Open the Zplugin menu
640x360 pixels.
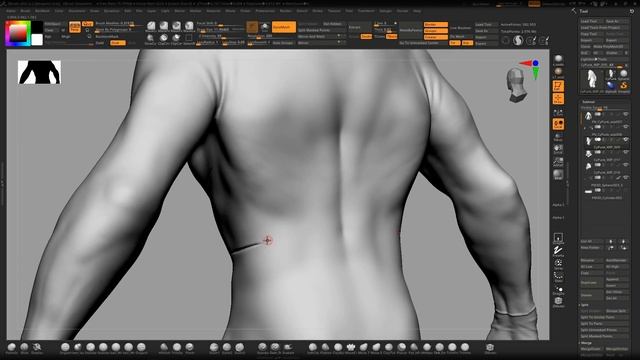(385, 11)
